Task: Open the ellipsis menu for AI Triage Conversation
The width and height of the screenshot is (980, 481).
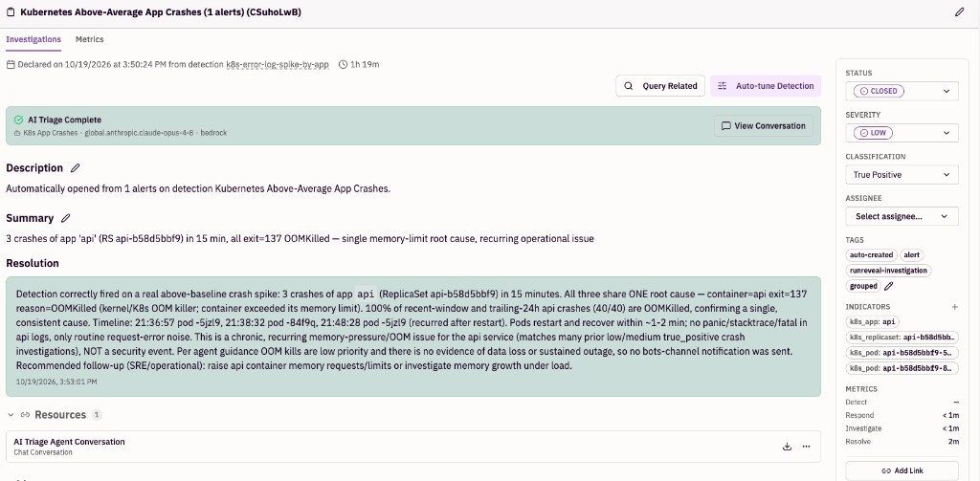Action: [x=806, y=447]
